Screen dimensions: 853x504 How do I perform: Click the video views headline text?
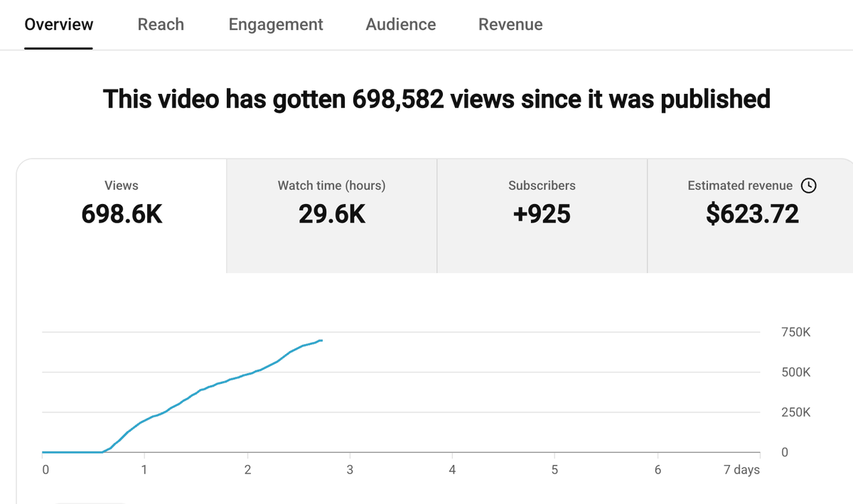click(436, 99)
